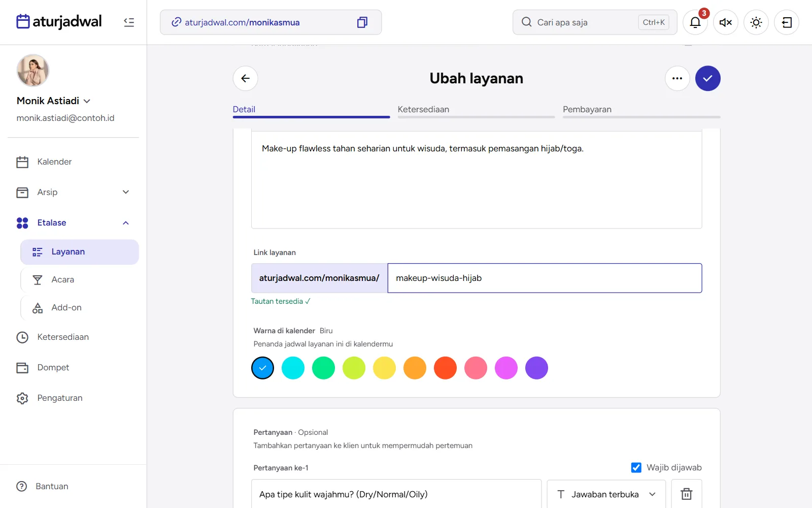The height and width of the screenshot is (508, 812).
Task: Open Add-on in the Etalase submenu
Action: [80, 308]
